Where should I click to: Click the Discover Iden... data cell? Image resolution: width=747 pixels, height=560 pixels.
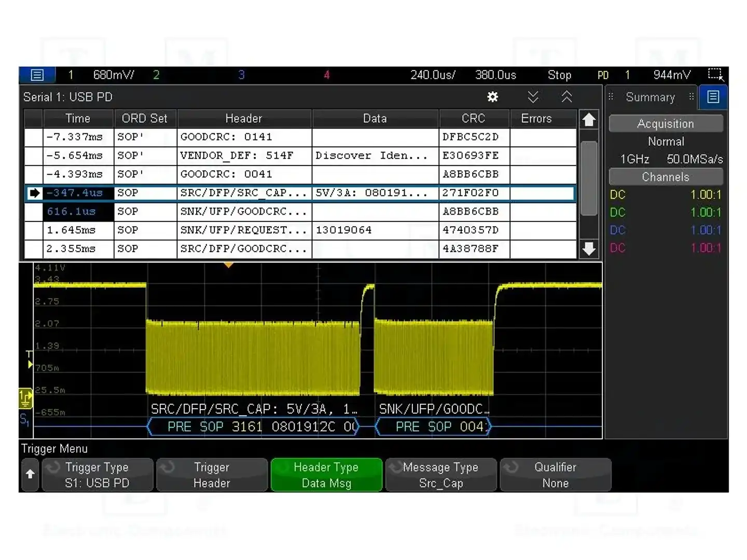click(x=375, y=156)
